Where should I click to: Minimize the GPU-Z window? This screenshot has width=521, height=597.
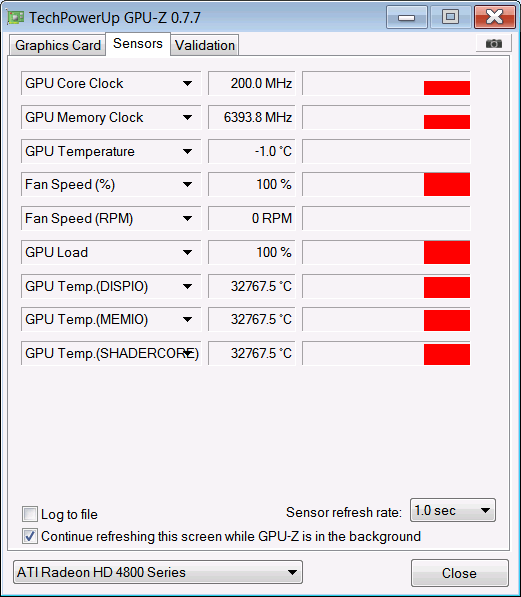tap(406, 17)
